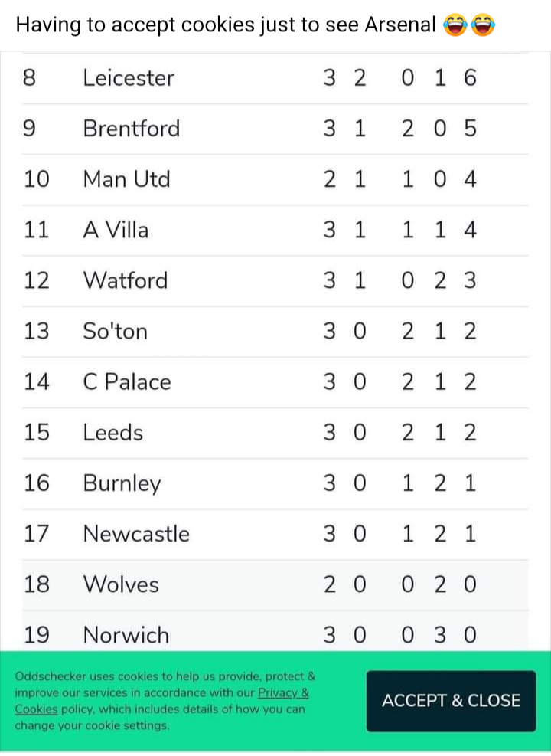Tap the So'ton team name
Viewport: 551px width, 756px height.
115,331
